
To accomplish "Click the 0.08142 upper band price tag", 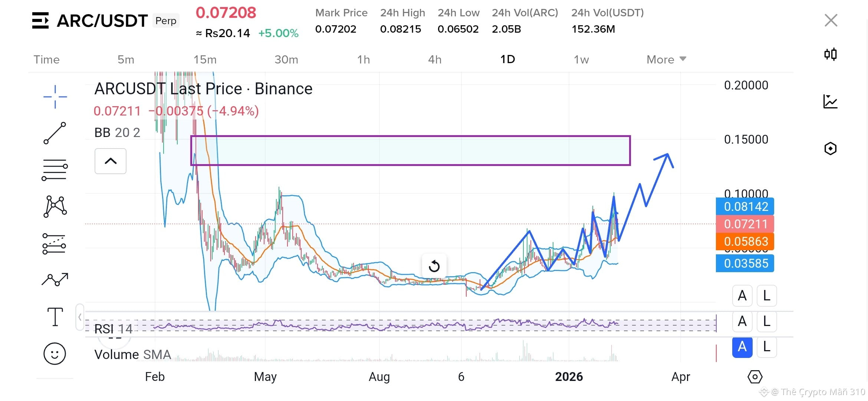I will point(745,206).
